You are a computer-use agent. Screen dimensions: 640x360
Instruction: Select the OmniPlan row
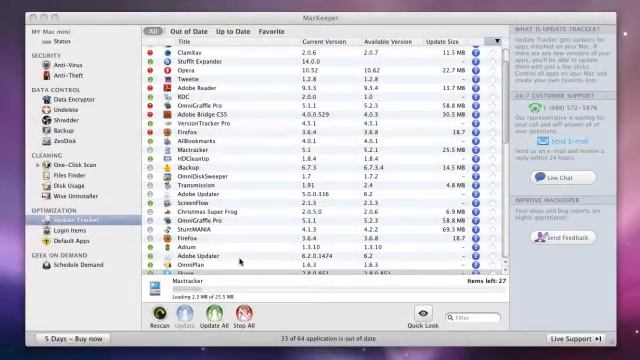point(322,264)
